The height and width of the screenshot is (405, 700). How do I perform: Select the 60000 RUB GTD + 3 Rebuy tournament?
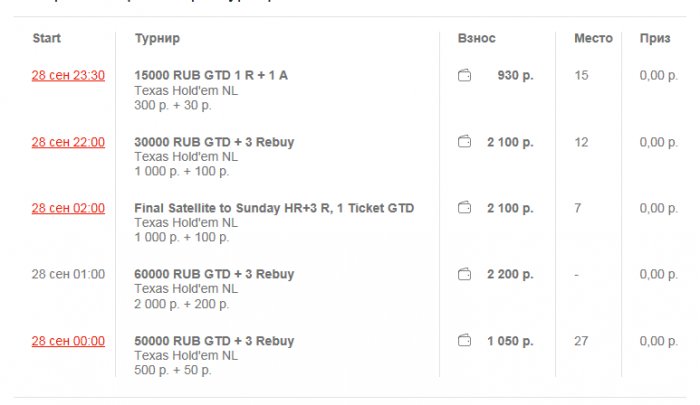point(214,274)
